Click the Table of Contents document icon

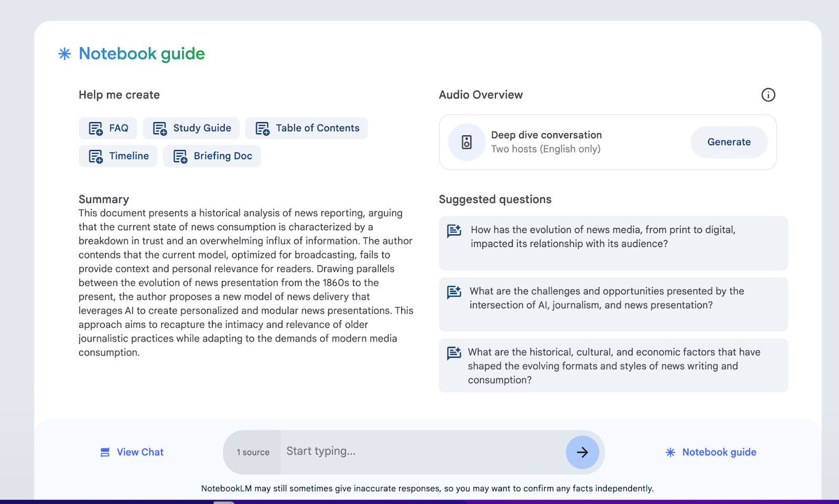pos(262,128)
